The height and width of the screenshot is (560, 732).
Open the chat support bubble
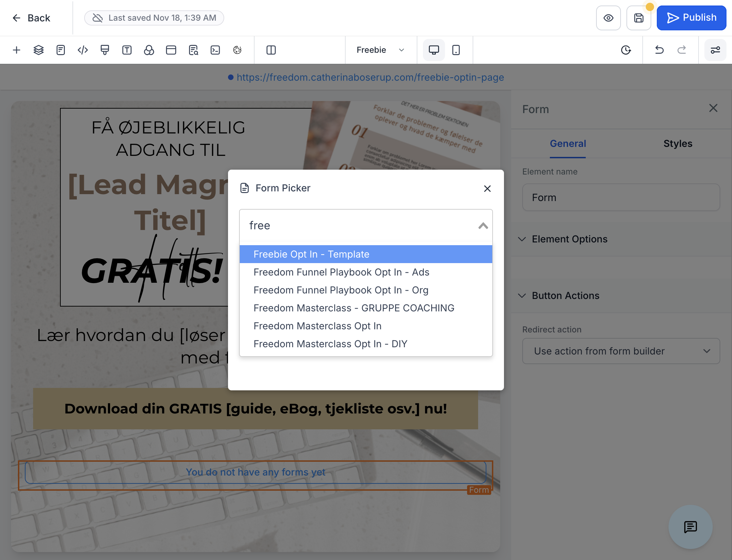[690, 527]
